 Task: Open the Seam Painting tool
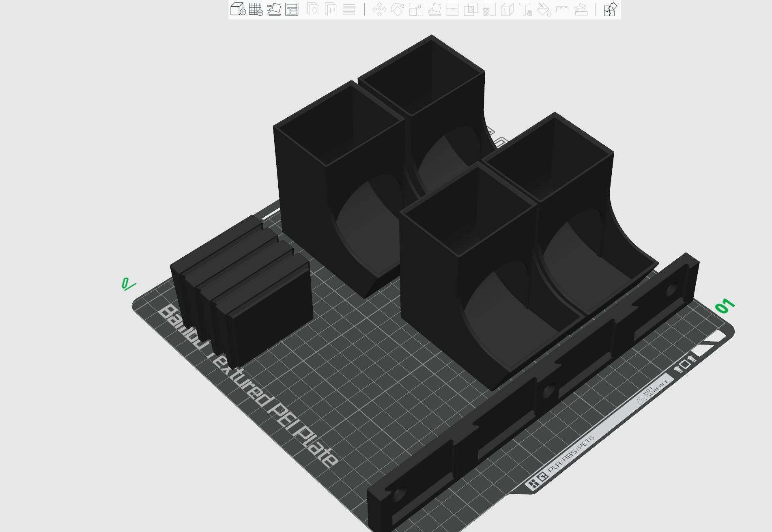point(507,9)
